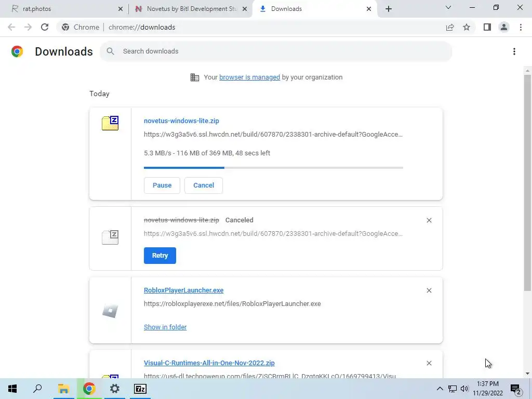This screenshot has height=399, width=532.
Task: Click the Chrome taskbar icon
Action: point(89,389)
